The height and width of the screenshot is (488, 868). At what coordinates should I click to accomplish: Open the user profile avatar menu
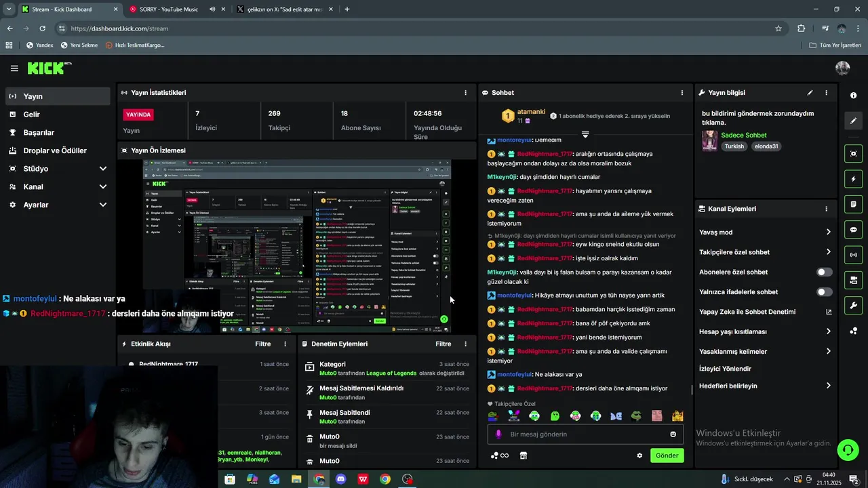pos(843,68)
